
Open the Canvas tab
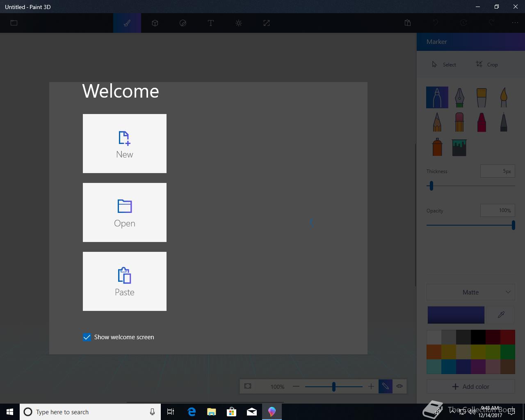[x=267, y=23]
